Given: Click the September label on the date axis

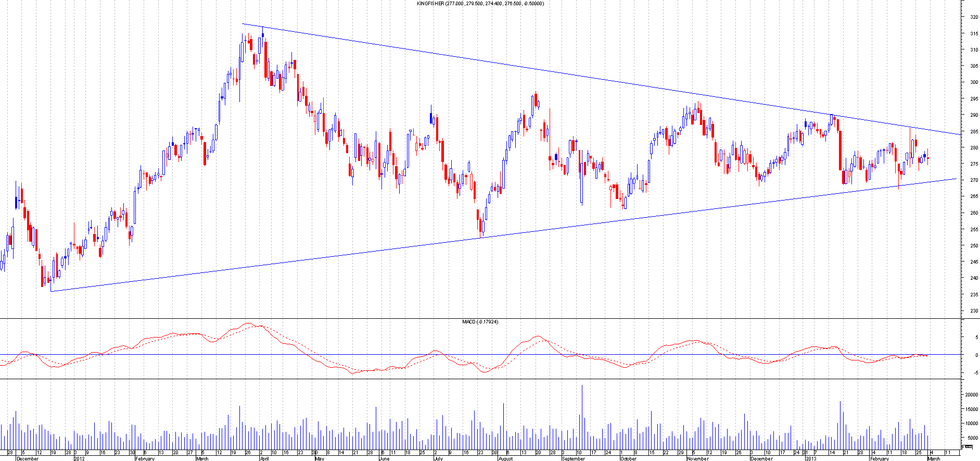Looking at the screenshot, I should click(574, 459).
